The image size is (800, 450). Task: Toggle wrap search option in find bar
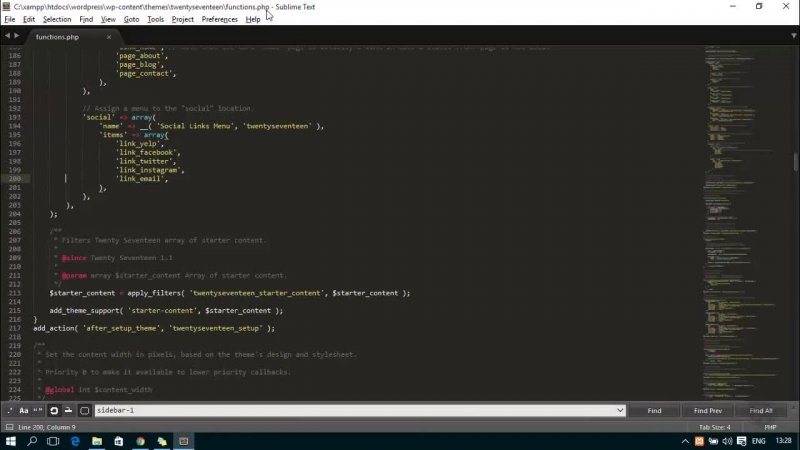pos(54,411)
